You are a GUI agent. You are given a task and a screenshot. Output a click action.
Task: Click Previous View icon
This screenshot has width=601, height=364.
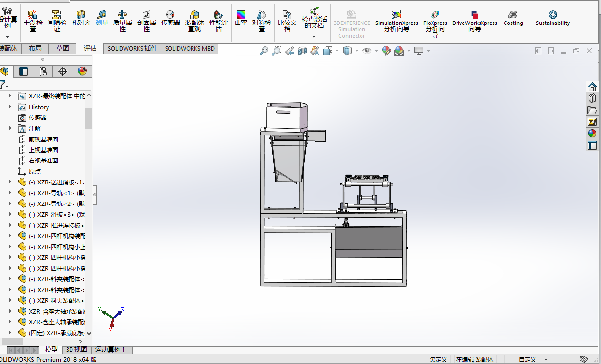289,51
